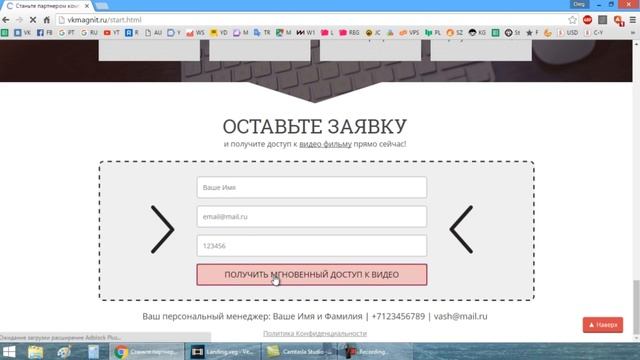Close the current browser tab
The width and height of the screenshot is (640, 360).
click(x=87, y=6)
